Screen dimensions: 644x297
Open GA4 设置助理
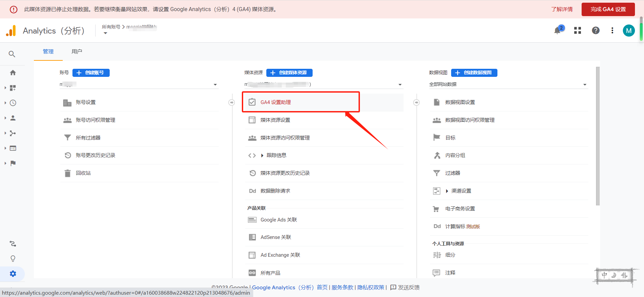click(324, 102)
